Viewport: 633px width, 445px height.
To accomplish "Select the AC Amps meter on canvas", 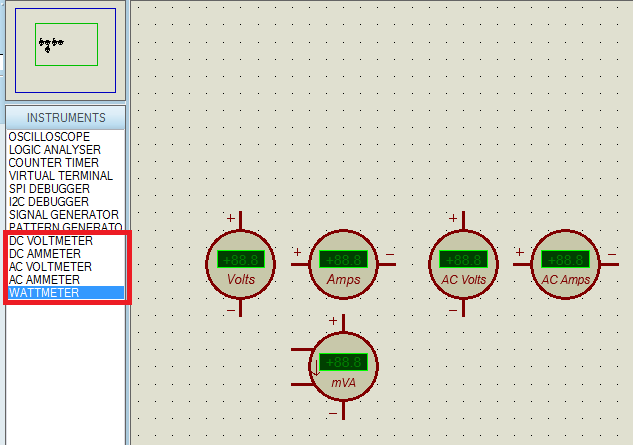I will coord(565,264).
